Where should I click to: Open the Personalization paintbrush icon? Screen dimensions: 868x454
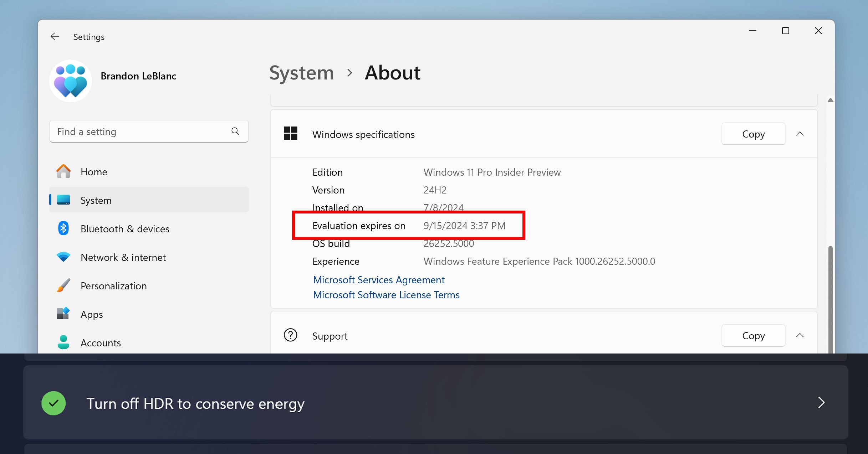click(63, 285)
